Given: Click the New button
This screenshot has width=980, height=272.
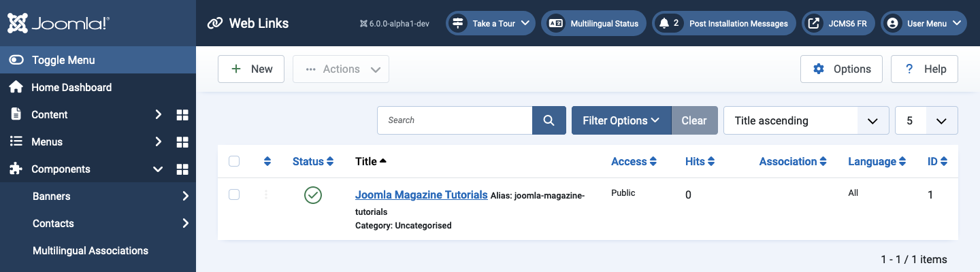Looking at the screenshot, I should point(251,69).
